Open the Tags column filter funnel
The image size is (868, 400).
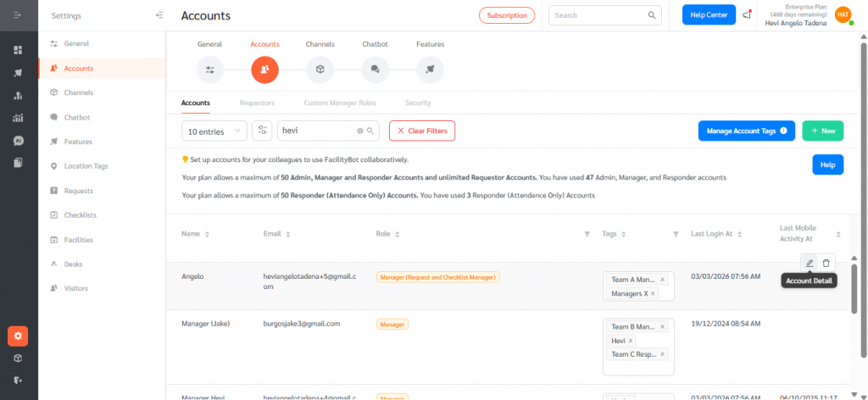coord(675,234)
